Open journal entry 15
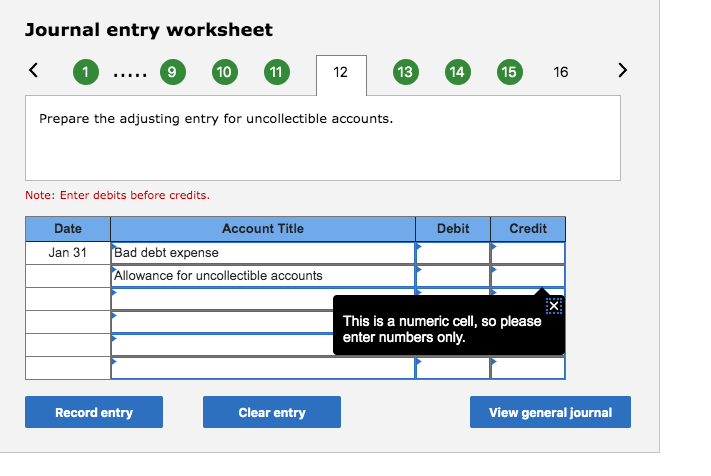Screen dimensions: 711x476 click(510, 72)
